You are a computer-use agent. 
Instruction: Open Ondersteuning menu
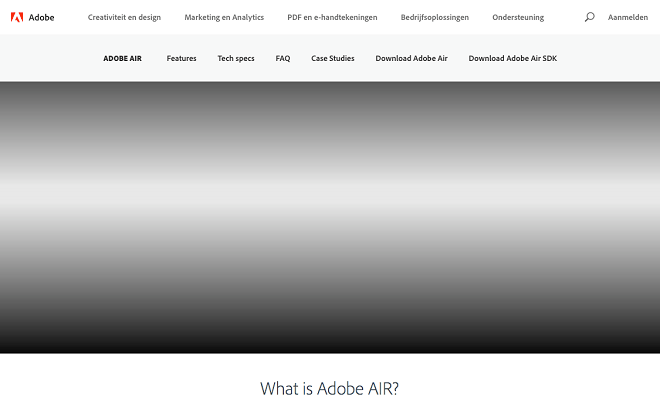[x=518, y=17]
